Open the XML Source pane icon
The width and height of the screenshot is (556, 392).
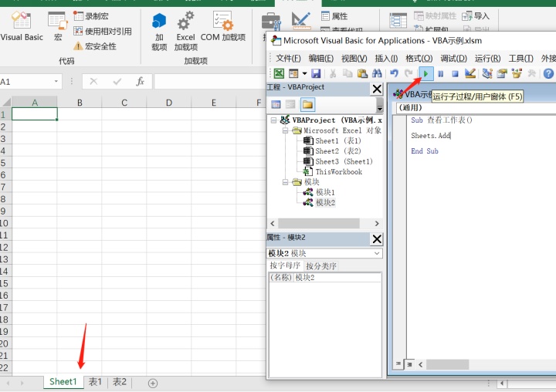pyautogui.click(x=398, y=21)
